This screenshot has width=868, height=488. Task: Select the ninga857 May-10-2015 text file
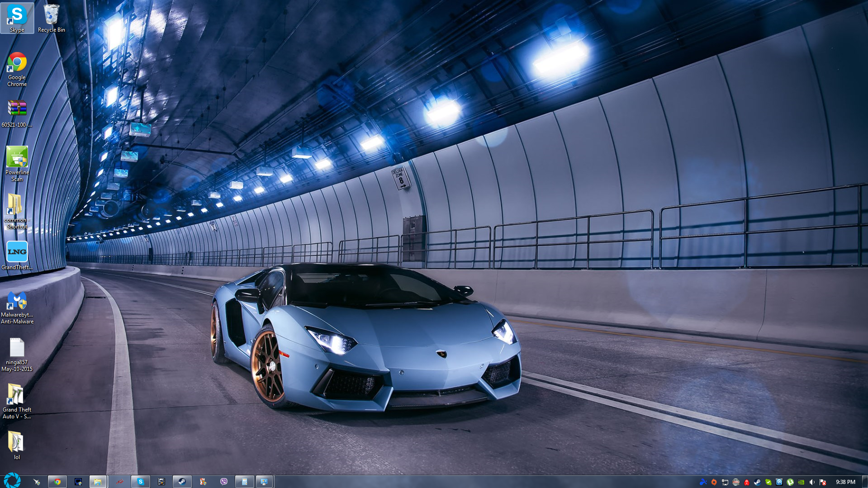pos(17,355)
